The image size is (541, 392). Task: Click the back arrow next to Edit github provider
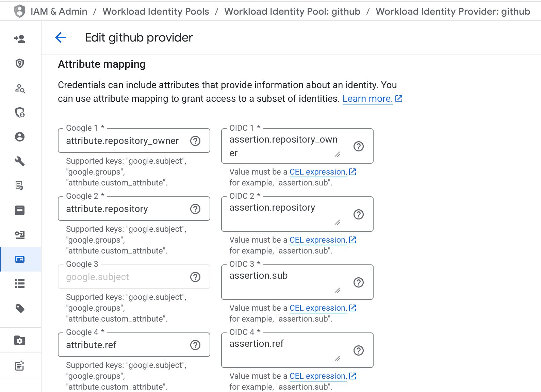point(61,37)
